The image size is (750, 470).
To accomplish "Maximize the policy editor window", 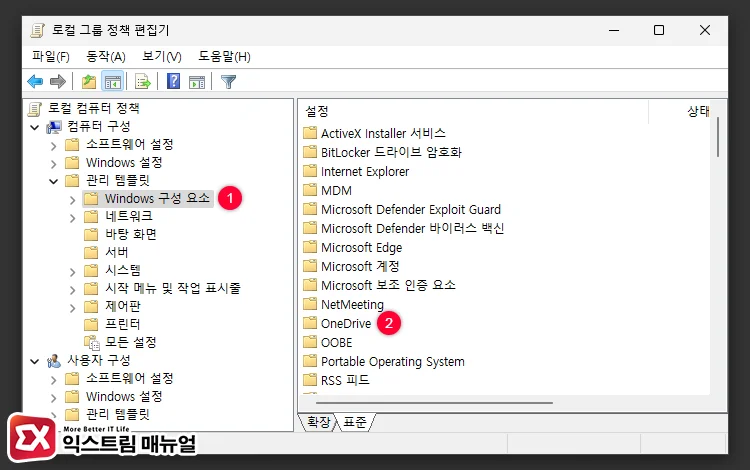I will 659,30.
